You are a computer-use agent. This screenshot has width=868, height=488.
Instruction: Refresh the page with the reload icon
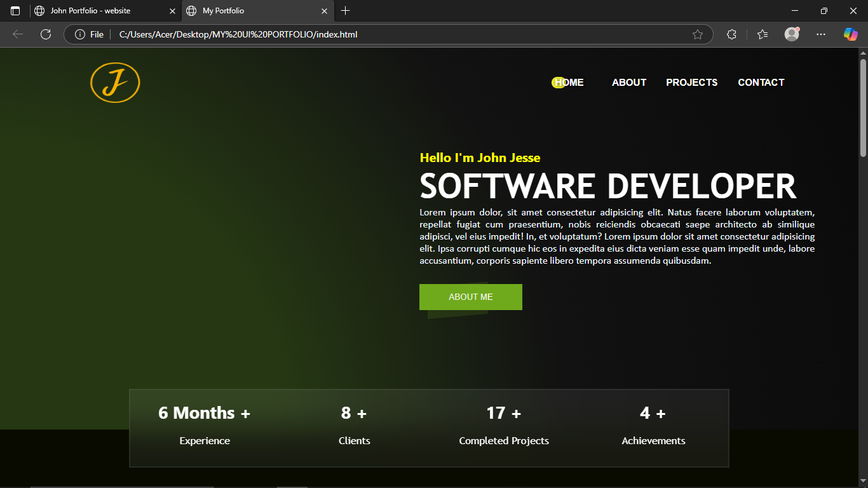[46, 34]
